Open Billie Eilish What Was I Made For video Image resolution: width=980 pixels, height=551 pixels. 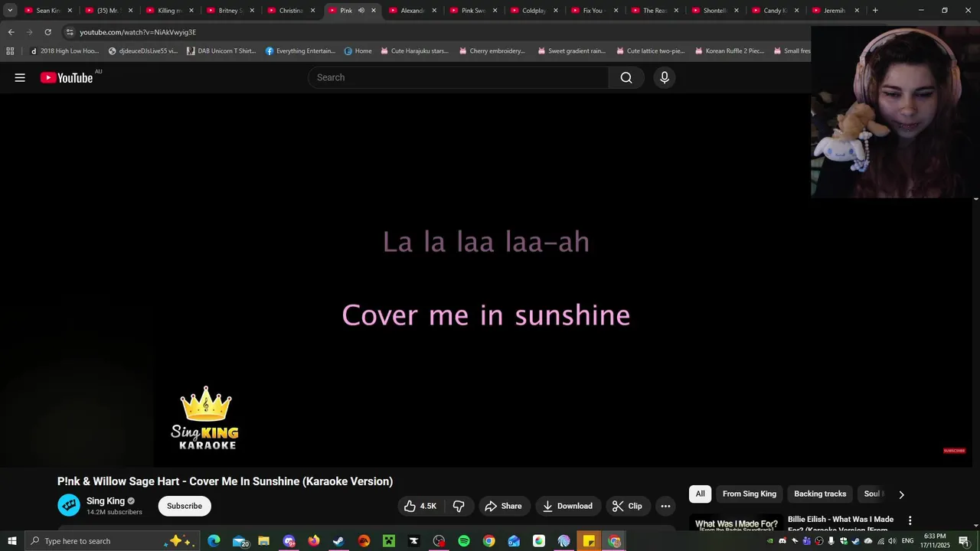841,523
